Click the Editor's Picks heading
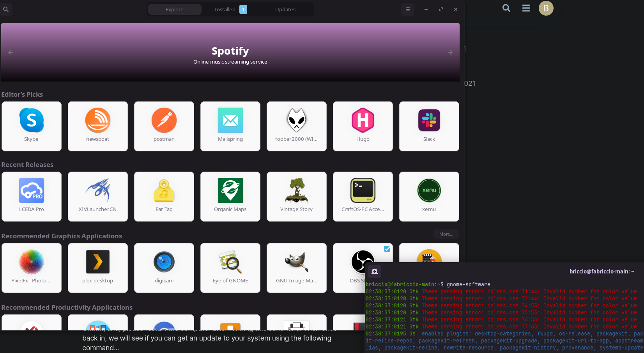The width and height of the screenshot is (644, 353). 22,94
